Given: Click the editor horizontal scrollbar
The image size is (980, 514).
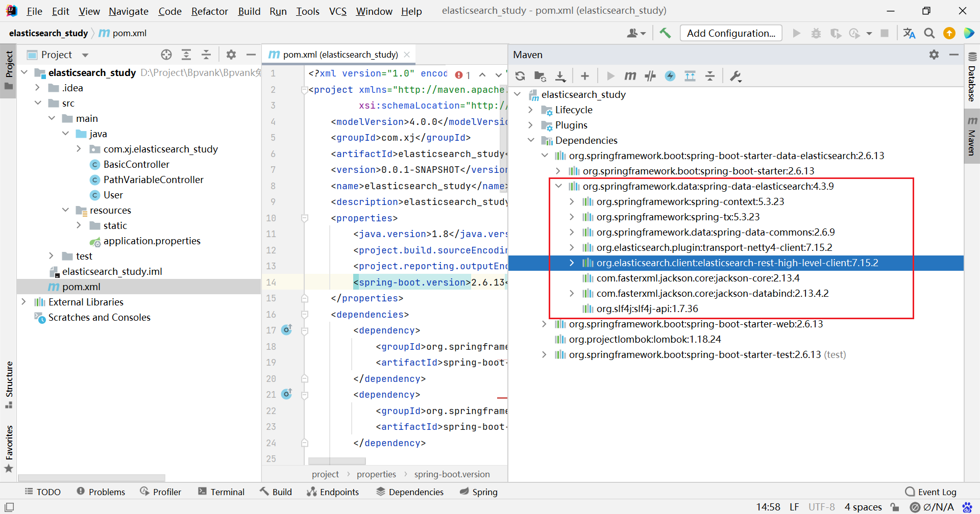Looking at the screenshot, I should pyautogui.click(x=337, y=461).
